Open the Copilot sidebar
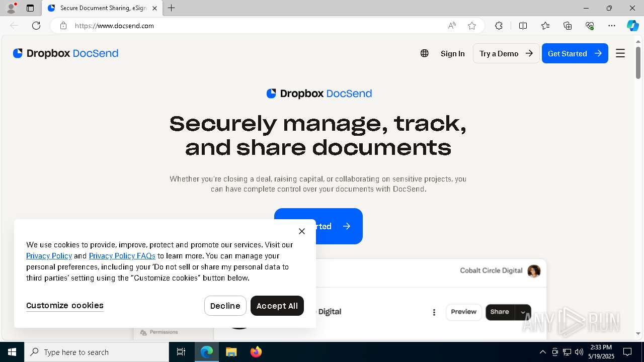The height and width of the screenshot is (362, 644). pos(632,26)
